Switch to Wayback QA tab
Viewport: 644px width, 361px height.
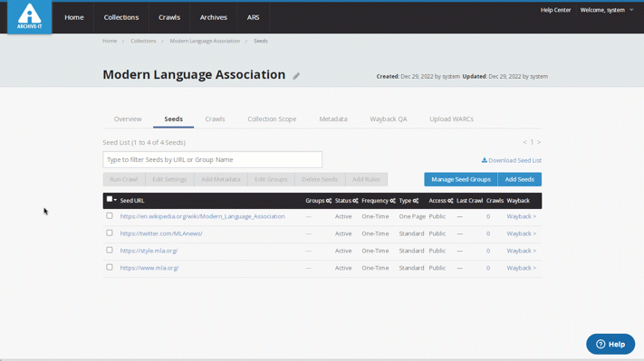point(389,119)
